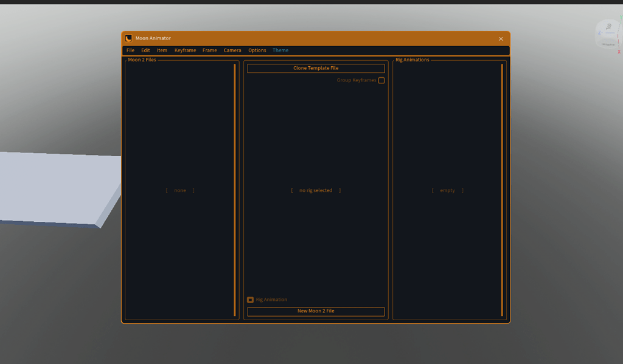Open the Edit menu

point(145,50)
